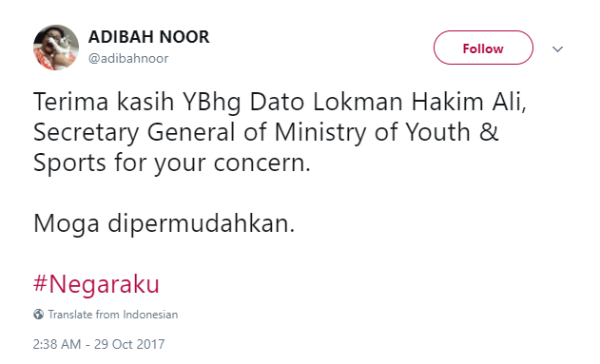Open the 2:38 AM tweet timestamp
Viewport: 600px width, 364px height.
click(57, 344)
